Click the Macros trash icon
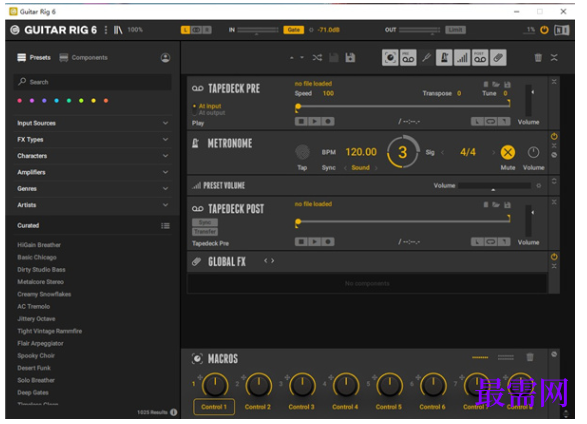The height and width of the screenshot is (424, 587). (530, 357)
